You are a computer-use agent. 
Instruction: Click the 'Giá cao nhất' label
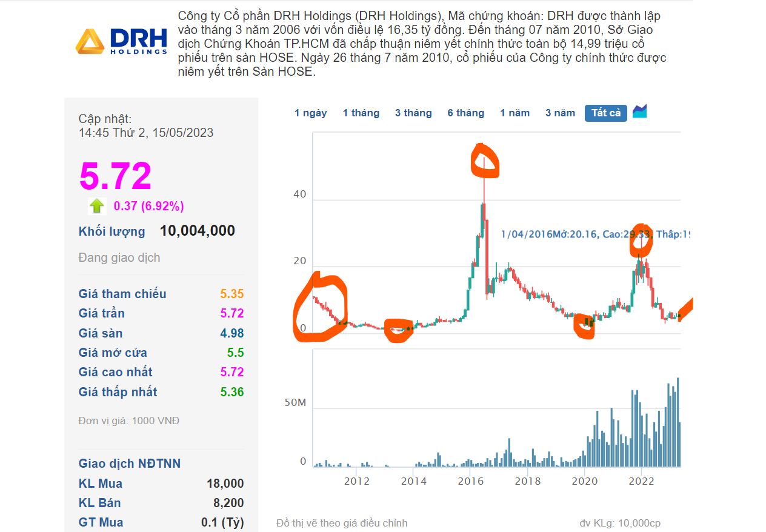116,372
